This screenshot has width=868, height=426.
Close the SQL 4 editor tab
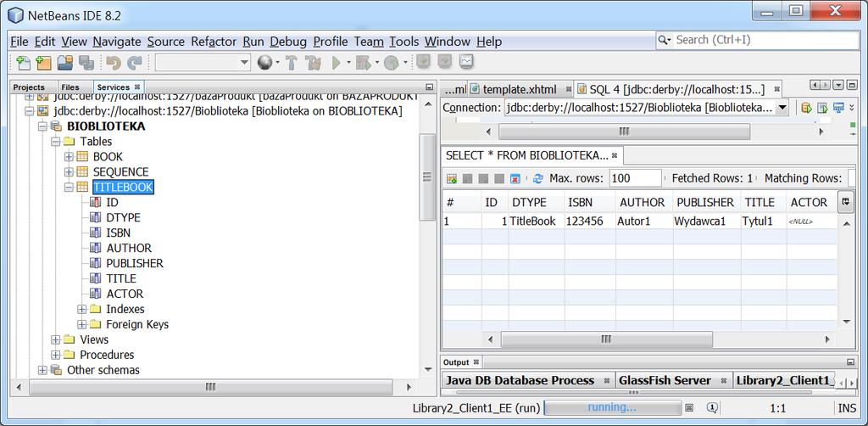[776, 88]
